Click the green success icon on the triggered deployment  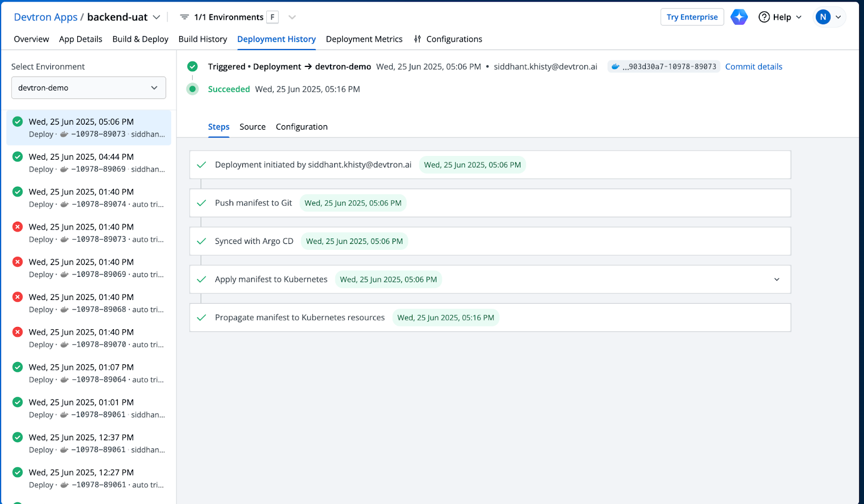(193, 66)
